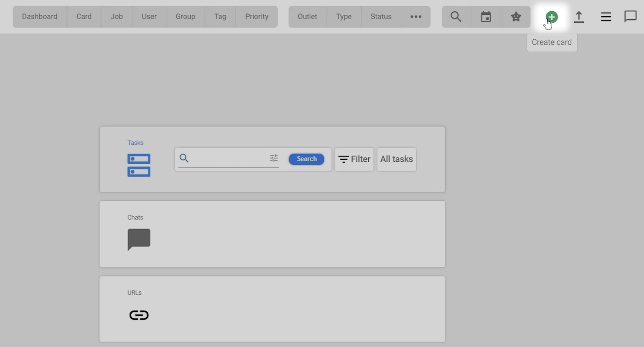Click the All tasks button
The height and width of the screenshot is (347, 644).
[x=396, y=159]
